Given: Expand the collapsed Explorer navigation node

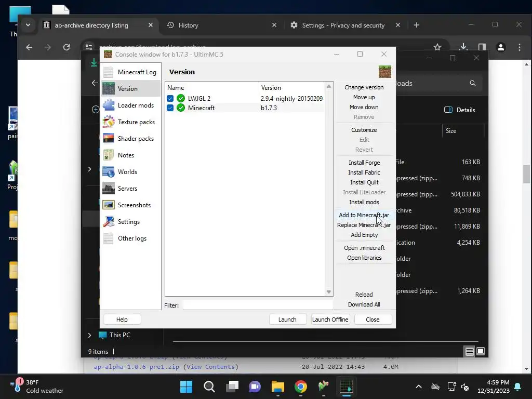Looking at the screenshot, I should click(89, 169).
